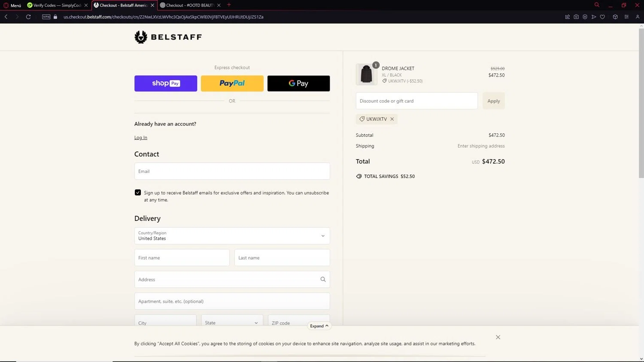The width and height of the screenshot is (644, 362).
Task: Click the Enter shipping address text
Action: [481, 146]
